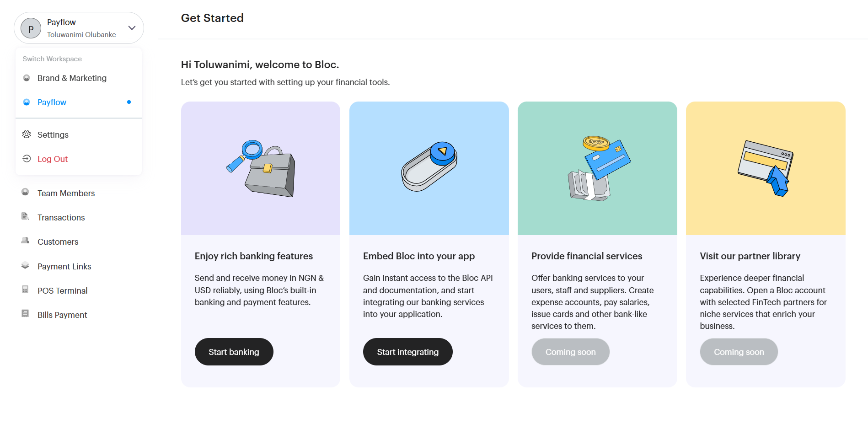Screen dimensions: 868x424
Task: Click Coming soon under Visit our partner library
Action: coord(739,352)
